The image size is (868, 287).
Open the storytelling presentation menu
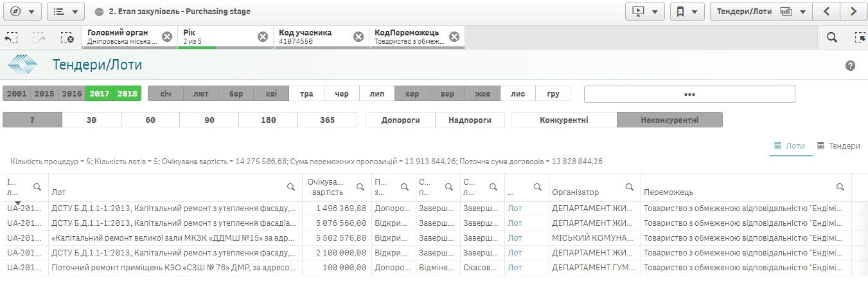tap(645, 12)
